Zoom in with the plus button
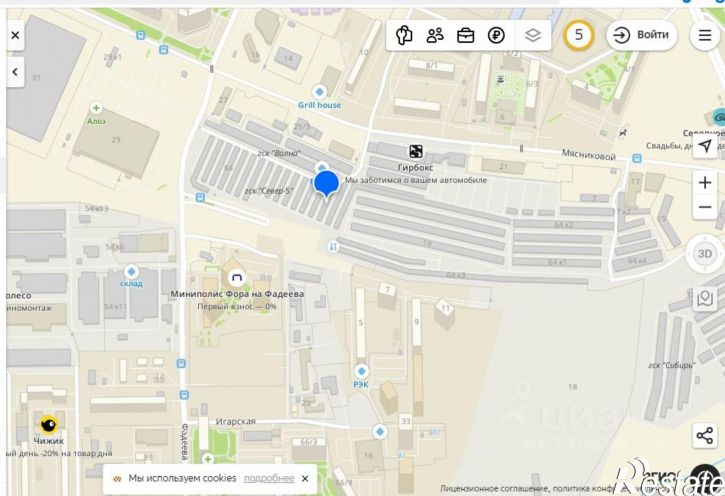 [705, 183]
